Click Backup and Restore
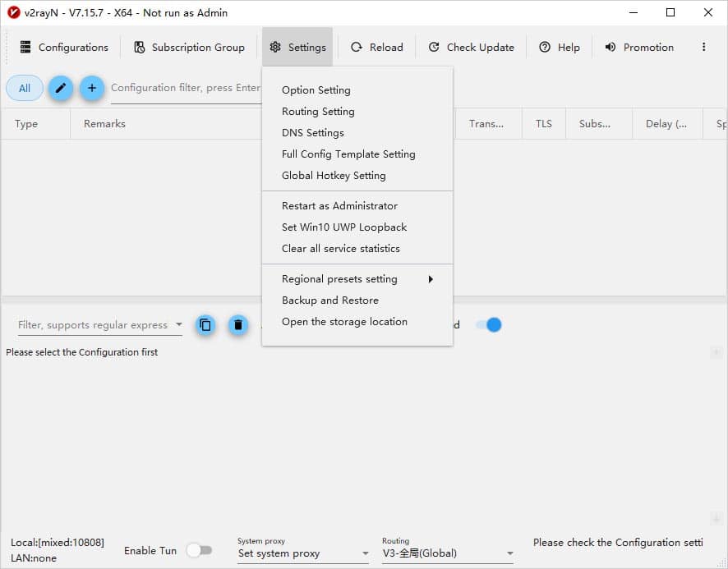Viewport: 728px width, 569px height. tap(332, 300)
